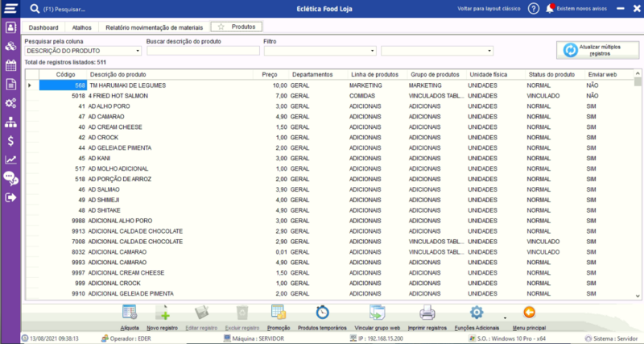Expand the Pesquisar pela coluna dropdown

tap(138, 51)
